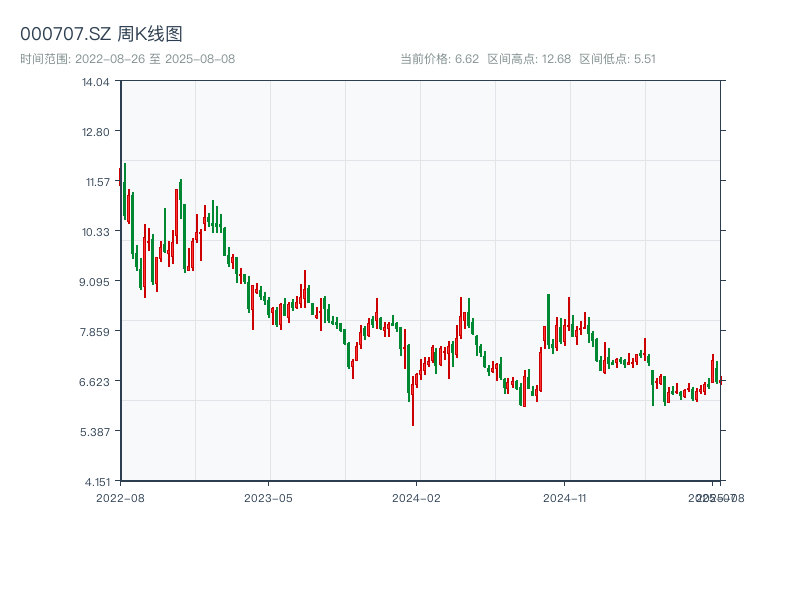This screenshot has width=800, height=600.
Task: Click the 当前价格 6.62 label
Action: [439, 59]
